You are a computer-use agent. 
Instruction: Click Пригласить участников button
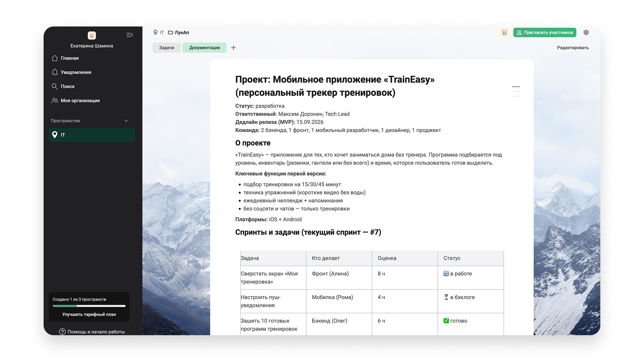click(545, 33)
